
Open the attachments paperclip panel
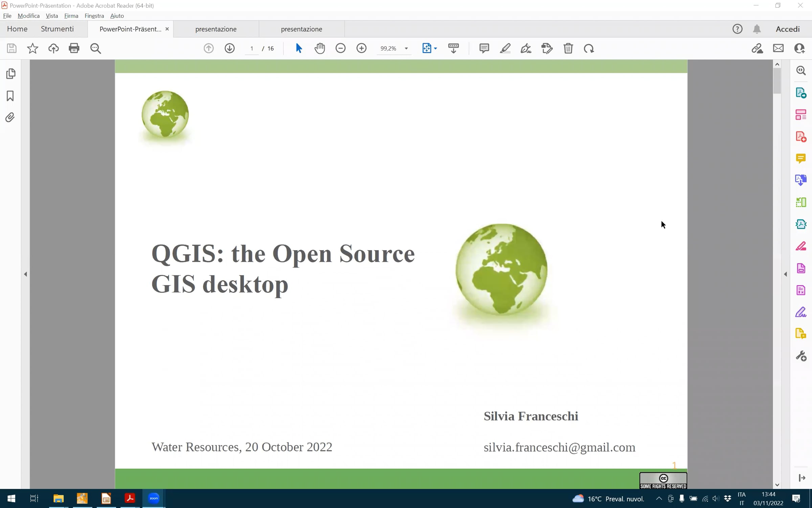click(x=10, y=118)
